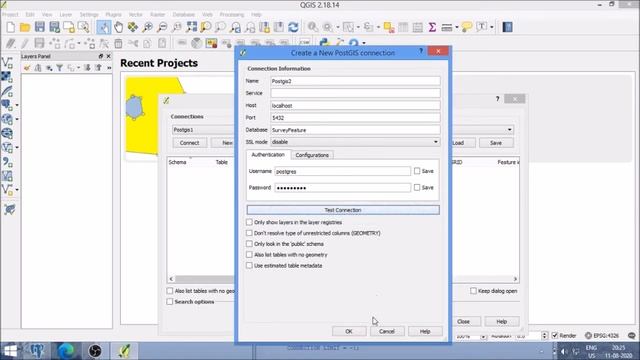Open the Vector menu
The width and height of the screenshot is (640, 360).
pyautogui.click(x=136, y=14)
